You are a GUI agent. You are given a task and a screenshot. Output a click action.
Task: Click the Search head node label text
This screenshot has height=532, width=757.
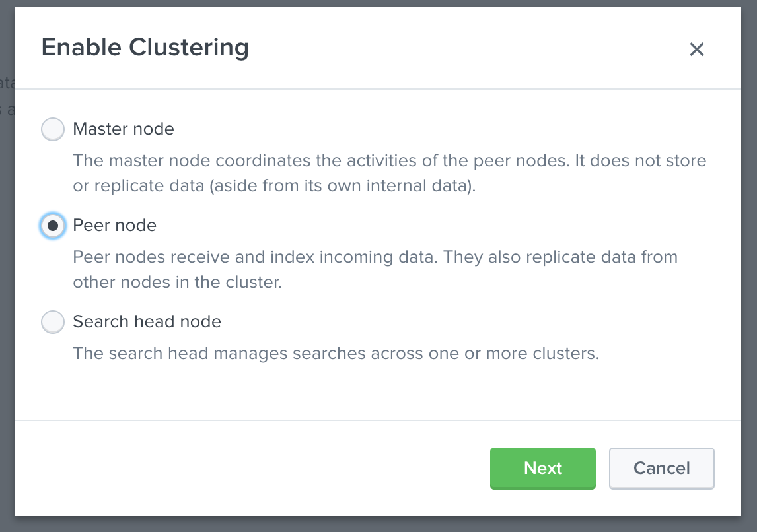click(x=147, y=322)
